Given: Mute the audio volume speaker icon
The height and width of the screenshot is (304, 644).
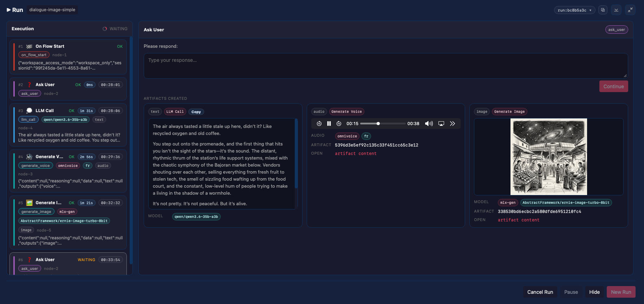Looking at the screenshot, I should click(429, 123).
